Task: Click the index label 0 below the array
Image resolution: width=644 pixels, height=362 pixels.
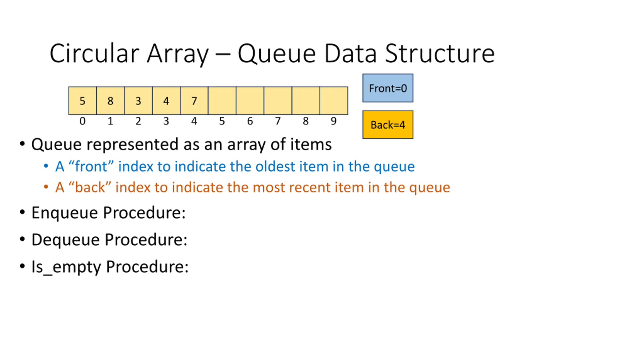Action: coord(83,121)
